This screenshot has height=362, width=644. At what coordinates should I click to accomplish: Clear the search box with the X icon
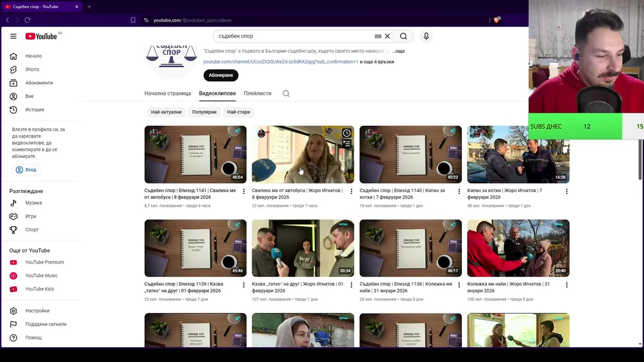(x=387, y=36)
